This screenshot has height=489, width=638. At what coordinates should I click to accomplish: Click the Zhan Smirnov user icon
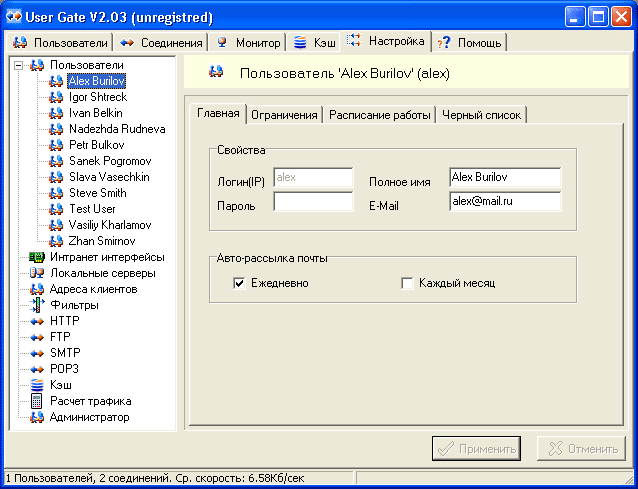(56, 241)
